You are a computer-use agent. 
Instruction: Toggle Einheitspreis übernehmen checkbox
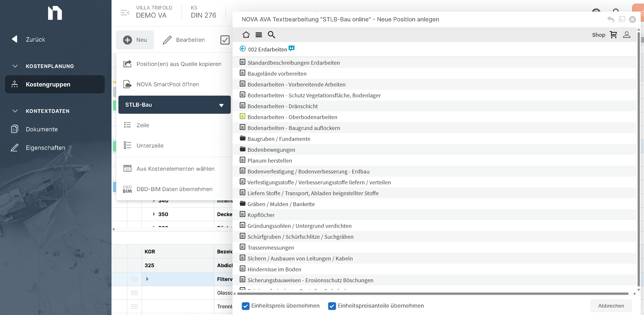[245, 306]
